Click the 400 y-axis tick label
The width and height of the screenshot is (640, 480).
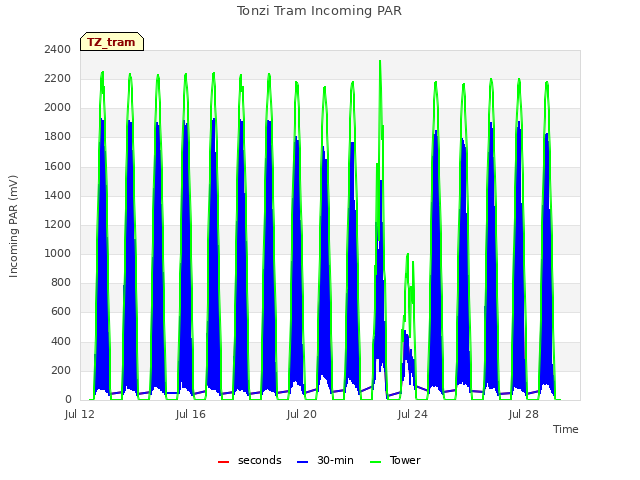tap(61, 341)
